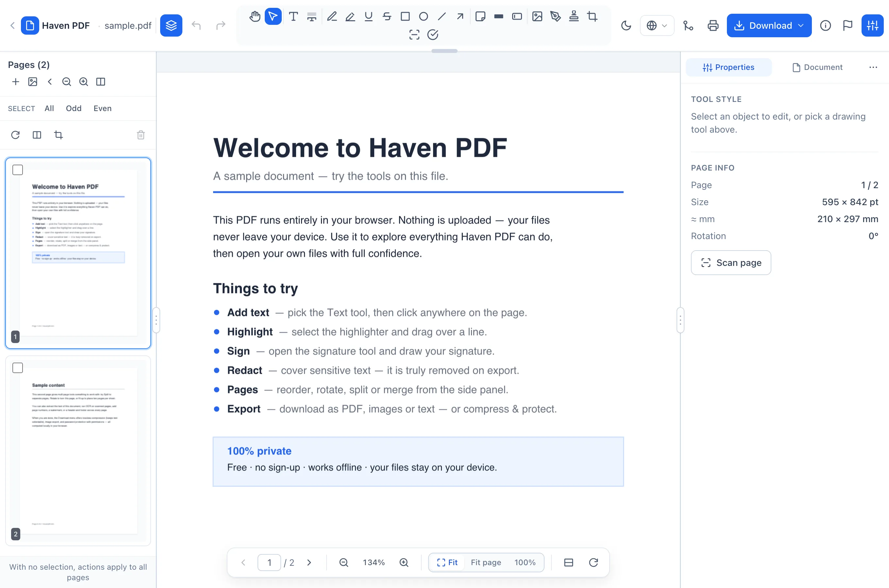The height and width of the screenshot is (588, 889).
Task: Toggle the blue layers panel button
Action: click(171, 25)
